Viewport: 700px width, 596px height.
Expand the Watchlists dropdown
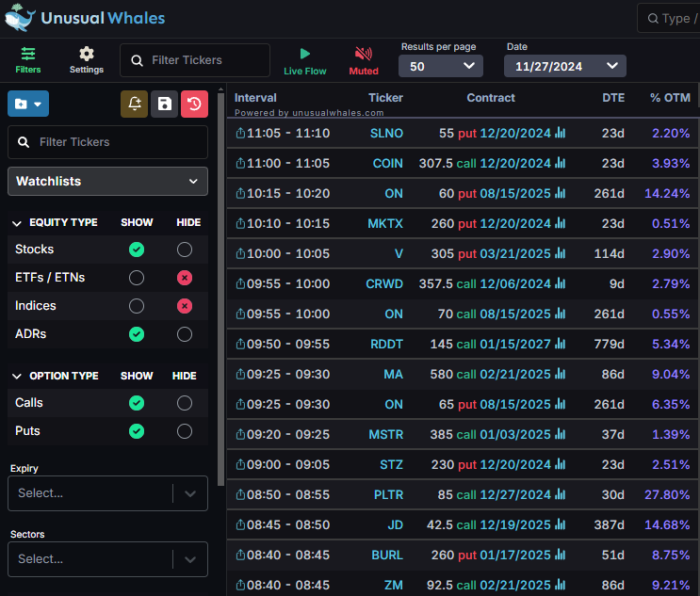[107, 181]
